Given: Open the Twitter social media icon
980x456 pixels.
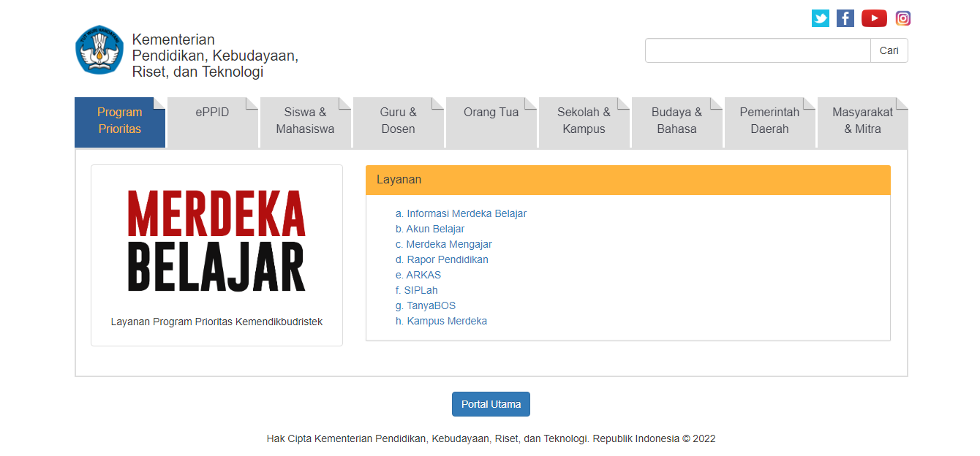Looking at the screenshot, I should (821, 18).
